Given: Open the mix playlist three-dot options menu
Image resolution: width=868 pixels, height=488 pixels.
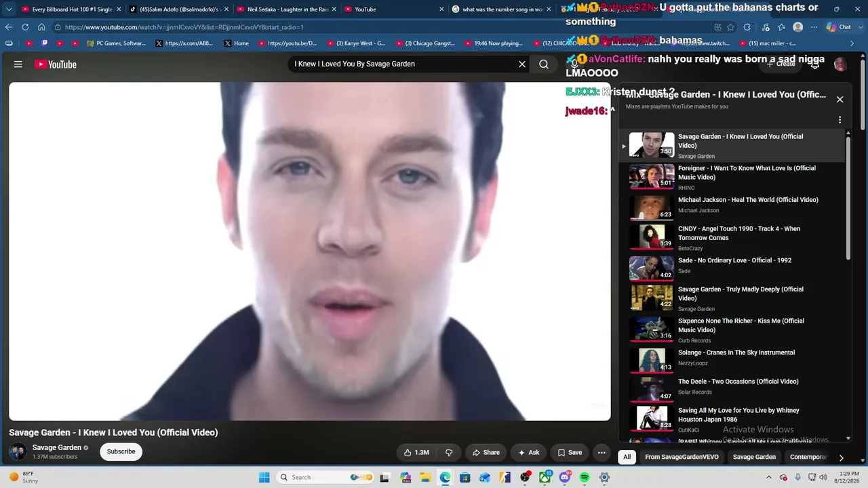Looking at the screenshot, I should click(840, 120).
